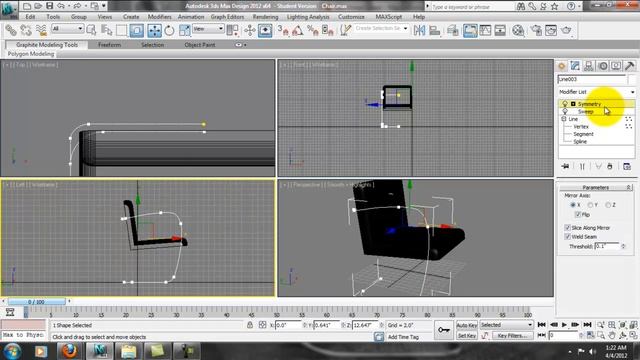The width and height of the screenshot is (640, 360).
Task: Toggle Symmetry modifier lightbulb visibility
Action: point(565,104)
